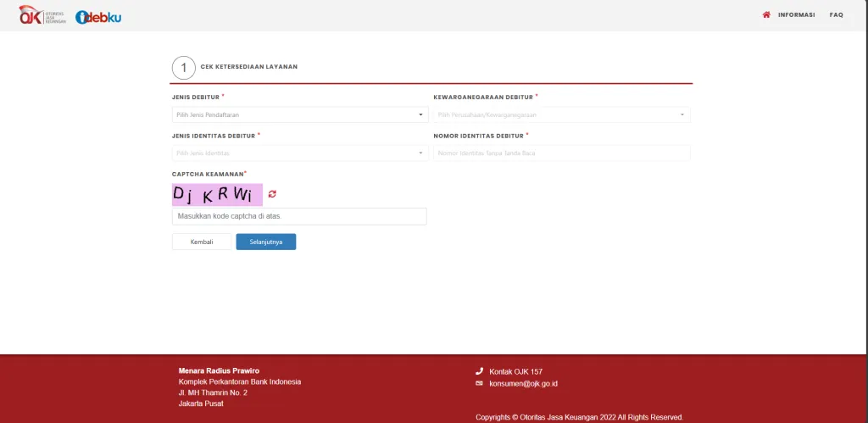Click the Kontak OJK 157 text

coord(516,371)
